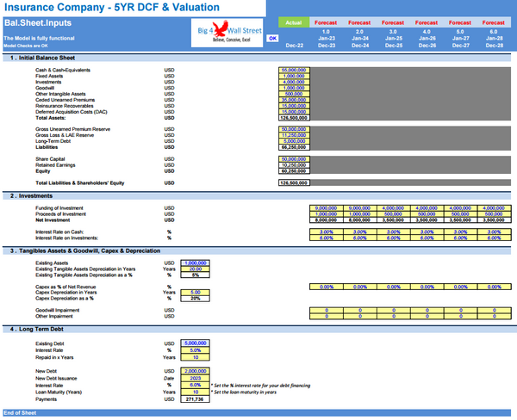
Task: Select the Forecast header above Dec-28
Action: 494,22
